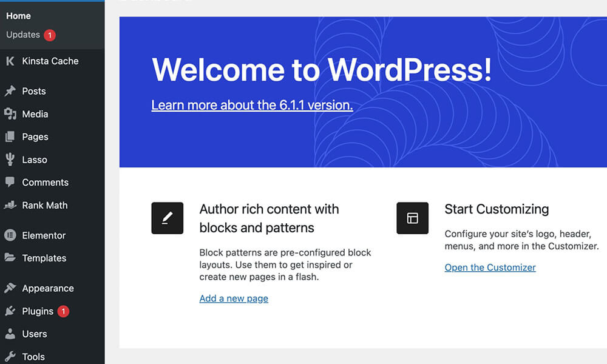This screenshot has height=364, width=607.
Task: Go to the Updates menu item
Action: [x=23, y=35]
